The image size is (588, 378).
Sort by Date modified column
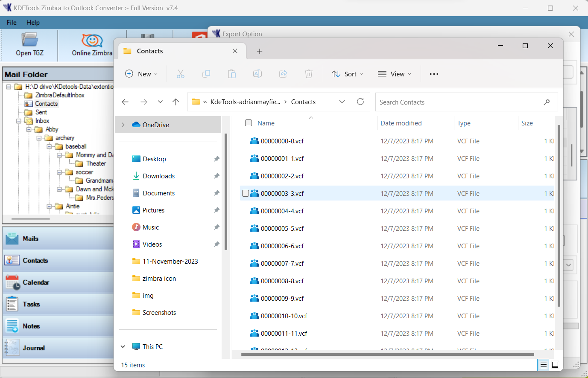pyautogui.click(x=401, y=123)
